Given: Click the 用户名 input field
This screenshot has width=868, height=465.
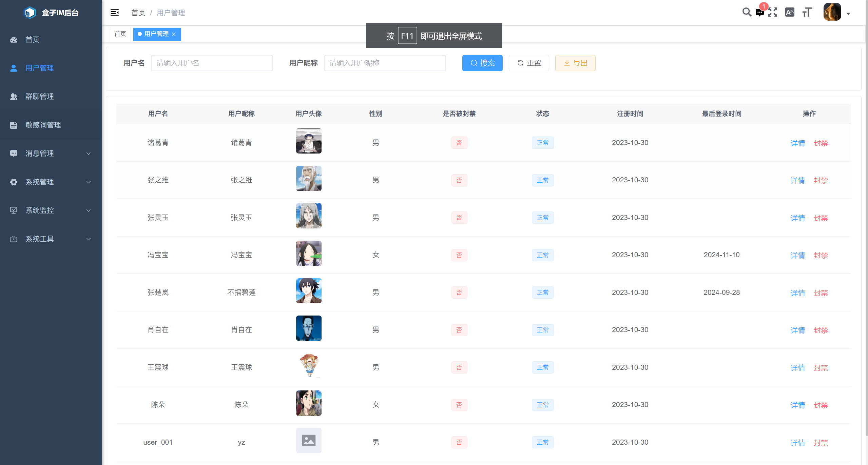Looking at the screenshot, I should (x=212, y=63).
